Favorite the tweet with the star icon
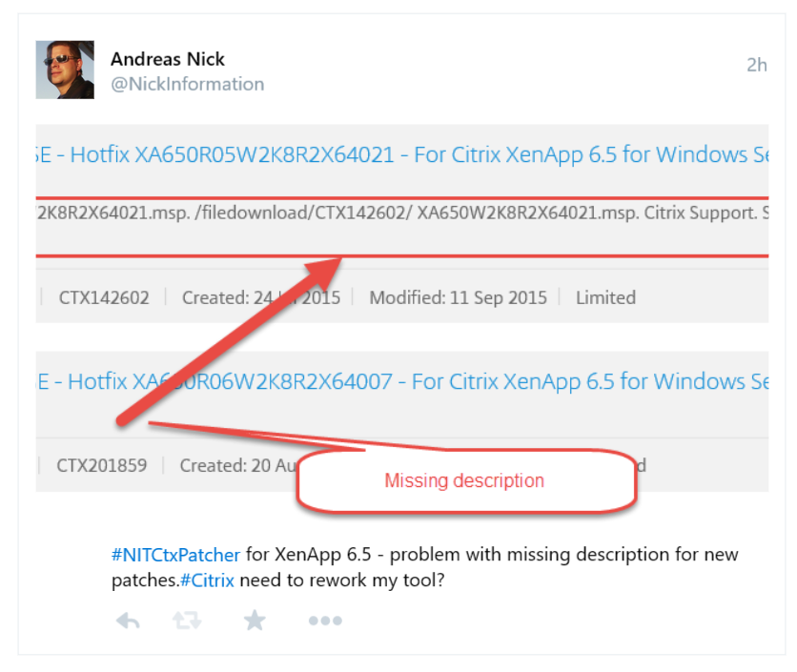Image resolution: width=797 pixels, height=672 pixels. coord(255,621)
